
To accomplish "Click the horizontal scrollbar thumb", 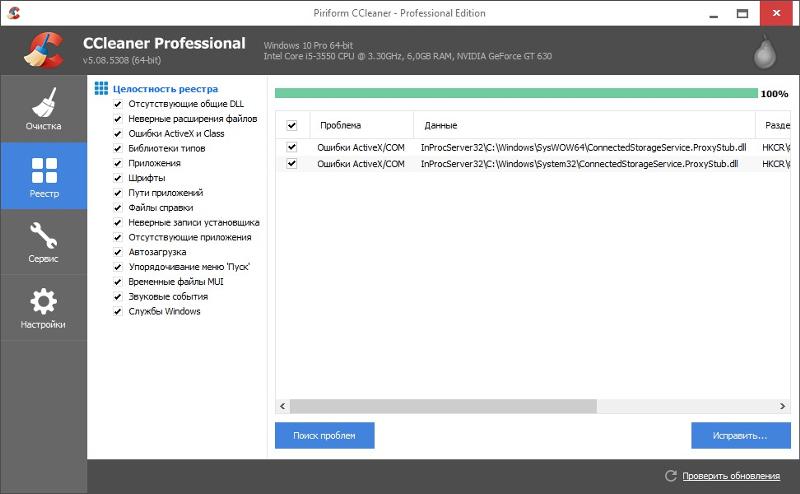I will pos(443,406).
